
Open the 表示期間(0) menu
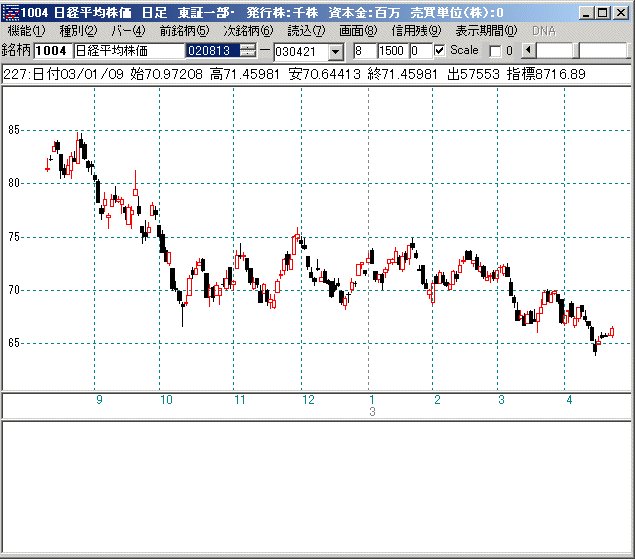click(486, 31)
